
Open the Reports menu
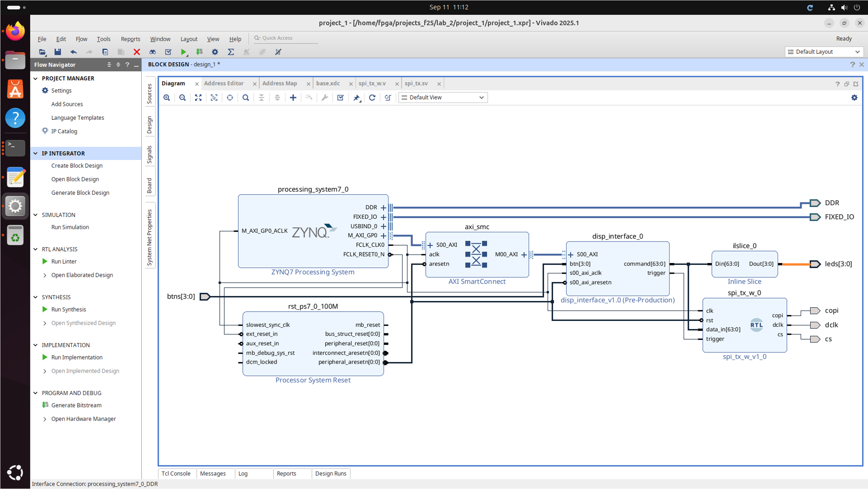coord(130,39)
